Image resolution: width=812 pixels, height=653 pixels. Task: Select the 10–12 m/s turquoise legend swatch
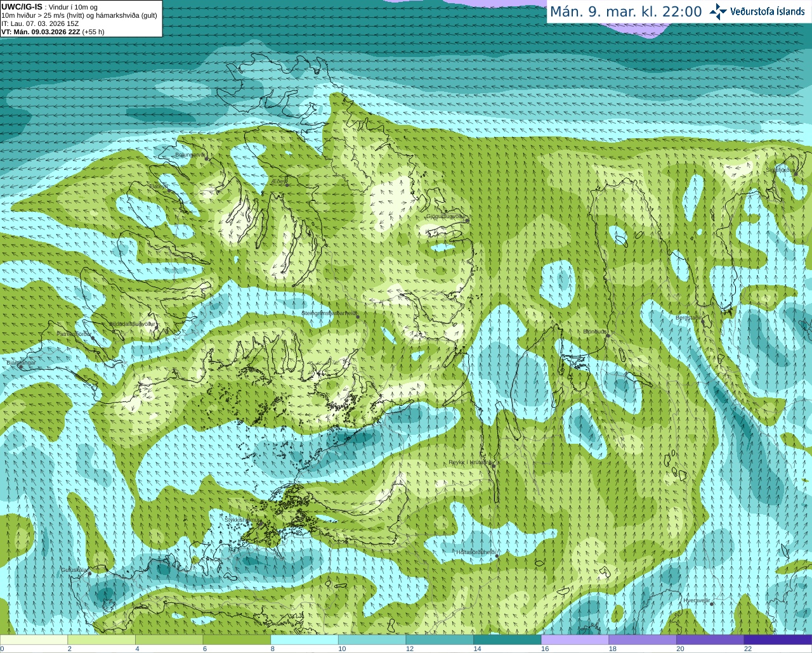point(372,640)
